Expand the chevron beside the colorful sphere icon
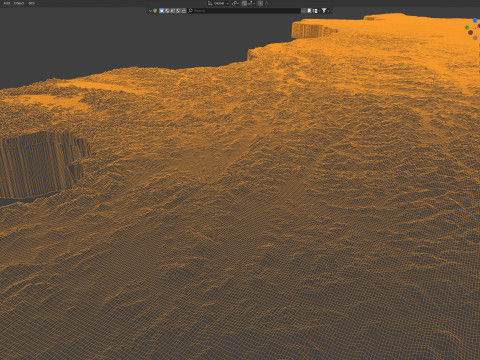The width and height of the screenshot is (480, 360). (150, 11)
